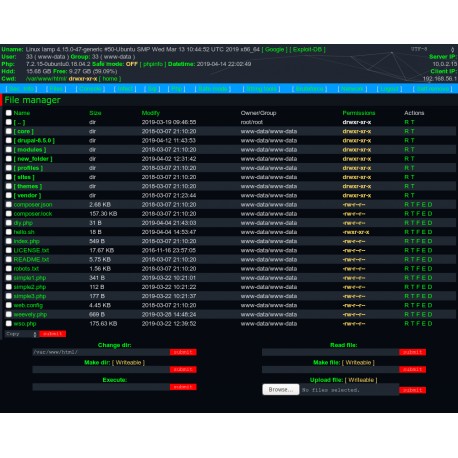Image resolution: width=458 pixels, height=458 pixels.
Task: Click the R action for index.php
Action: tap(407, 241)
